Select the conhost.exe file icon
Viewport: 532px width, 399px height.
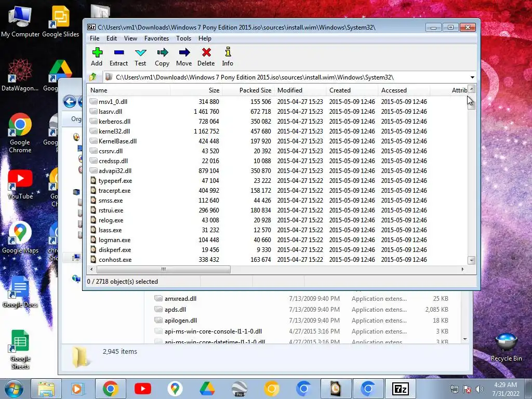(94, 260)
